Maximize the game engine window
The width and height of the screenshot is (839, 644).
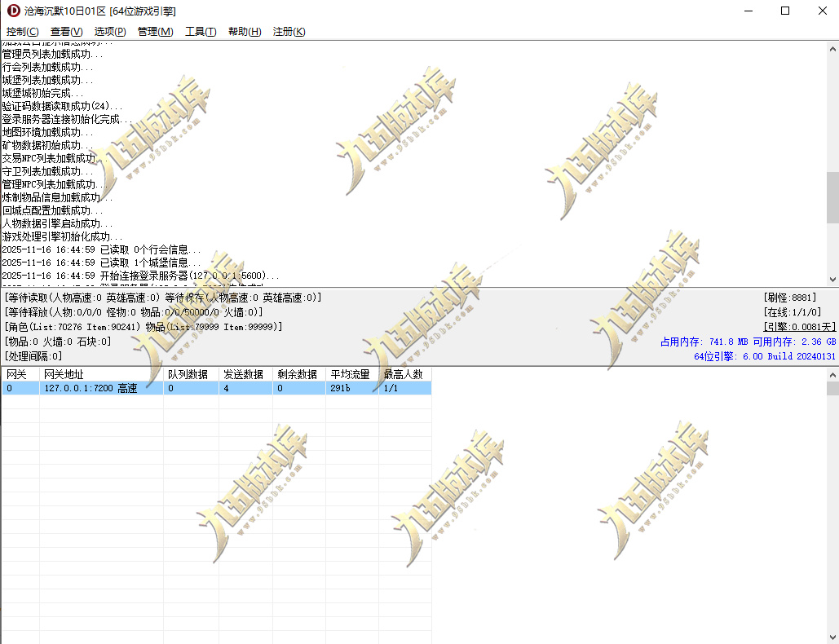coord(785,11)
